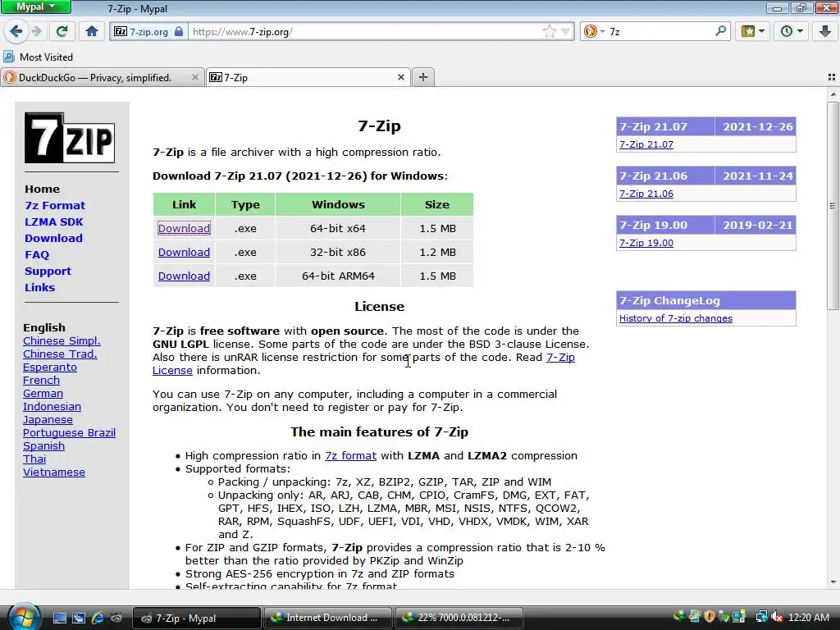Click the taskbar clock 12:20 AM

pyautogui.click(x=809, y=618)
